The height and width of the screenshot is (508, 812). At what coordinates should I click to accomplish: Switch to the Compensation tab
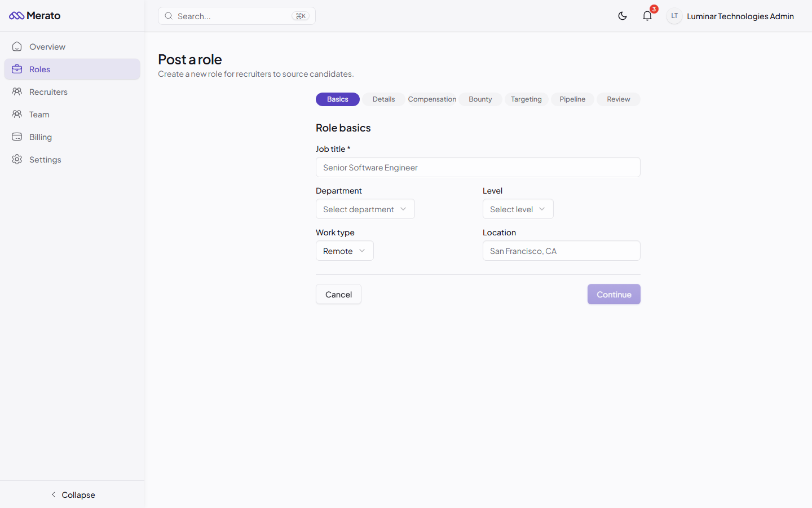pos(432,99)
